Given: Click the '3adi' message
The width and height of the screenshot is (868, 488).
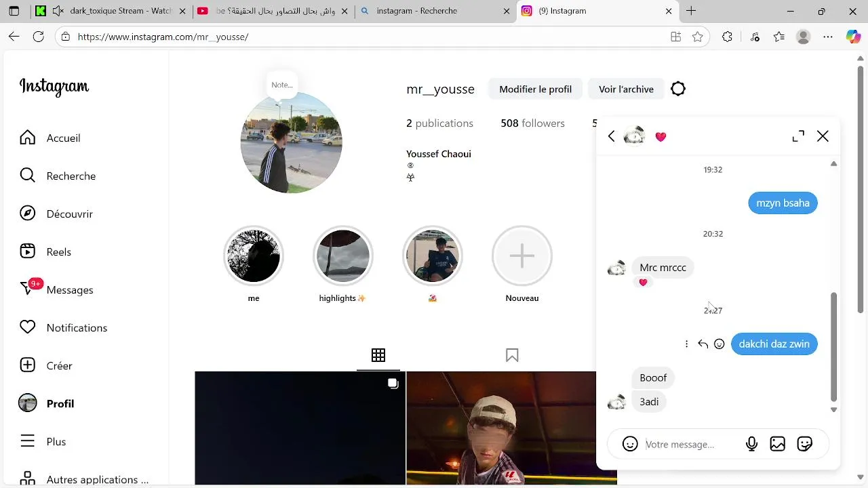Looking at the screenshot, I should 649,402.
